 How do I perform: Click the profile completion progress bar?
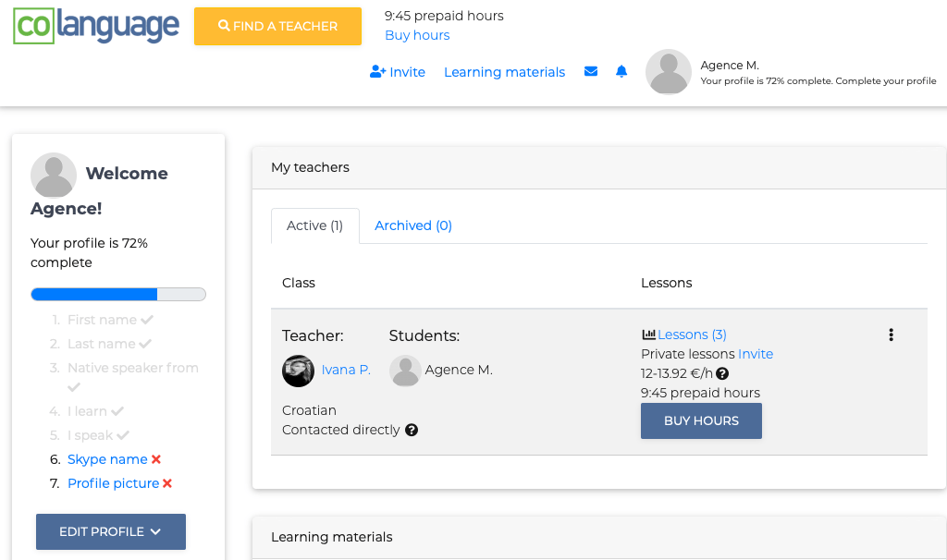(x=118, y=295)
